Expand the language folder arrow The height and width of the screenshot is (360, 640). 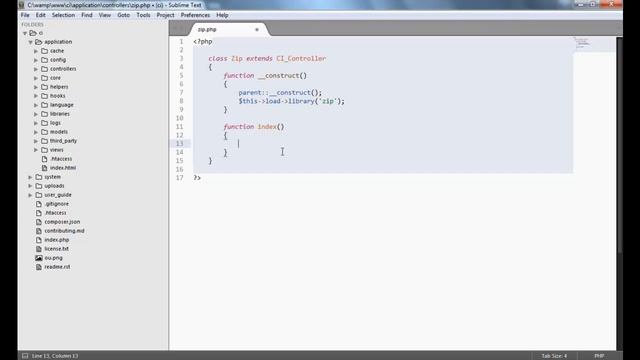pos(36,105)
